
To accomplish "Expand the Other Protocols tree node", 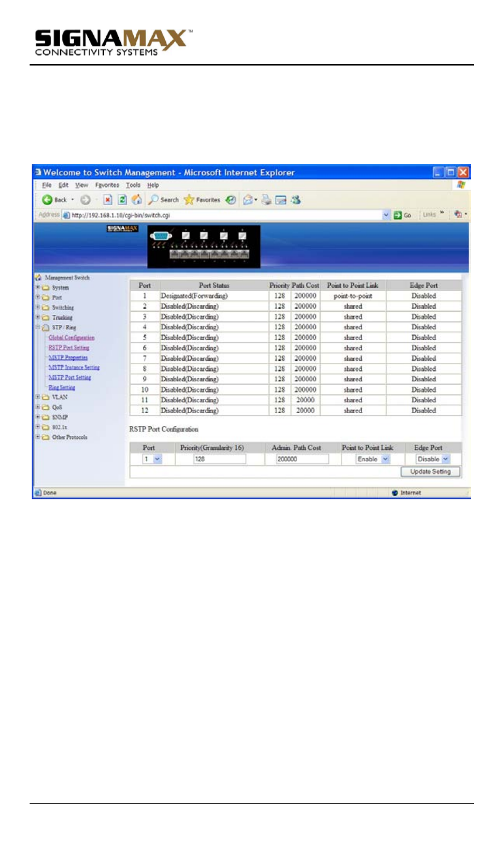I will pyautogui.click(x=38, y=437).
